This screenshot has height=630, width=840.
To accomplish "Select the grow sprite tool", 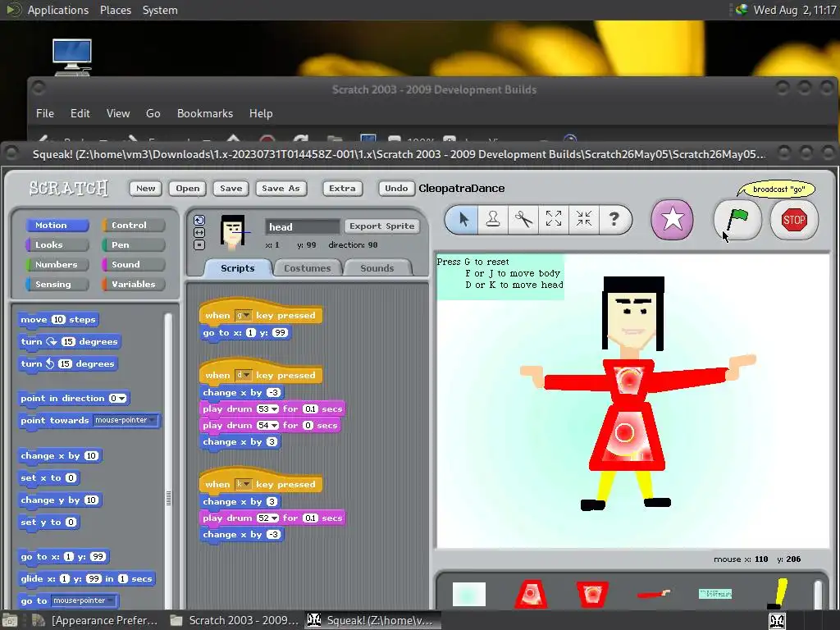I will coord(554,219).
